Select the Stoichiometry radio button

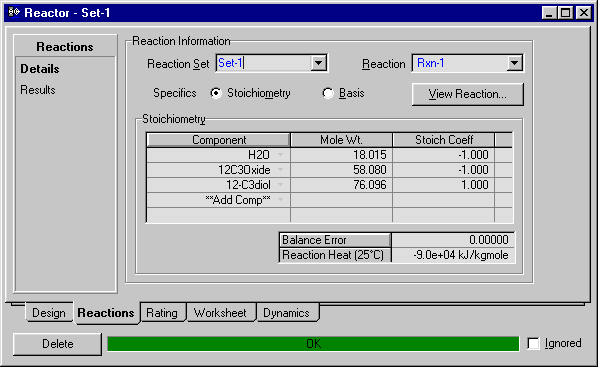[x=216, y=93]
